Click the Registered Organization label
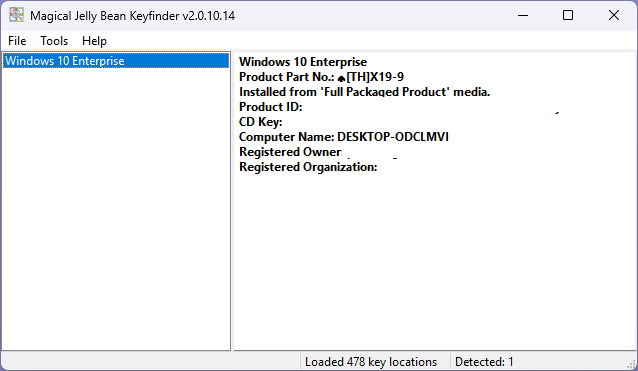 click(308, 167)
